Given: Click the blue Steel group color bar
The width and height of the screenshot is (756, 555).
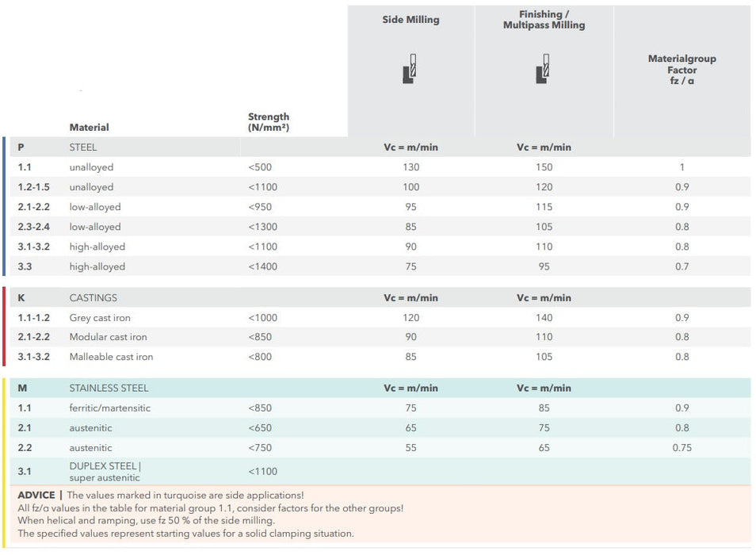Looking at the screenshot, I should pyautogui.click(x=4, y=206).
